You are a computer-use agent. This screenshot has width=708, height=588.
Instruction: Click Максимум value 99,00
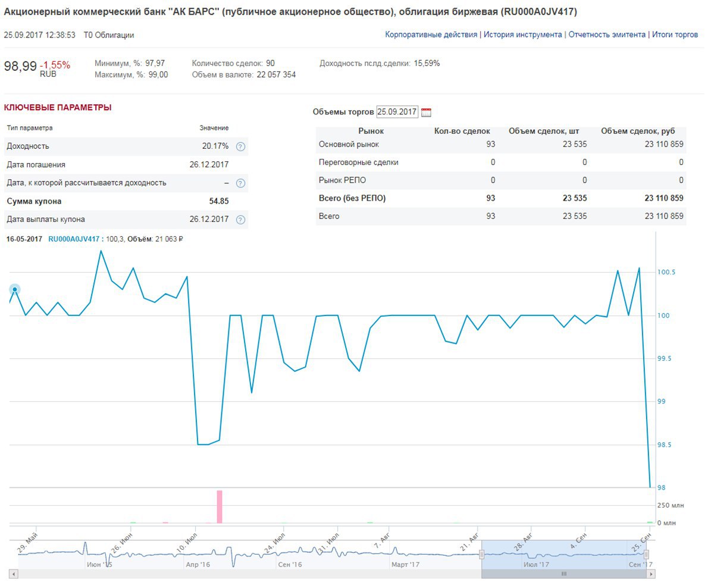(x=158, y=74)
